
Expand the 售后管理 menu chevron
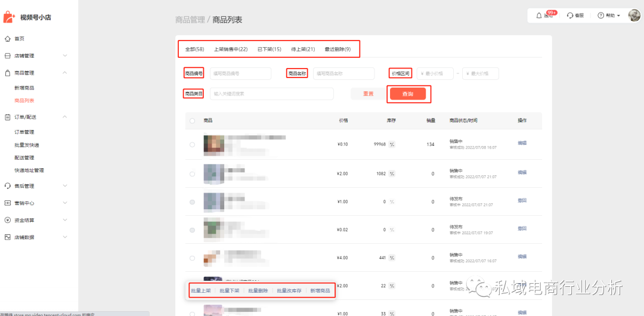(x=65, y=186)
